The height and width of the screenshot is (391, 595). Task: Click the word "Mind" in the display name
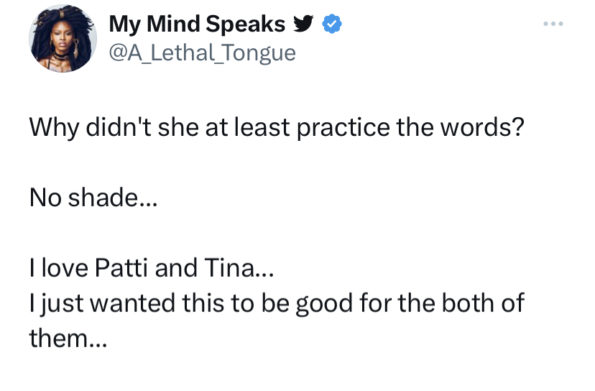tap(173, 24)
